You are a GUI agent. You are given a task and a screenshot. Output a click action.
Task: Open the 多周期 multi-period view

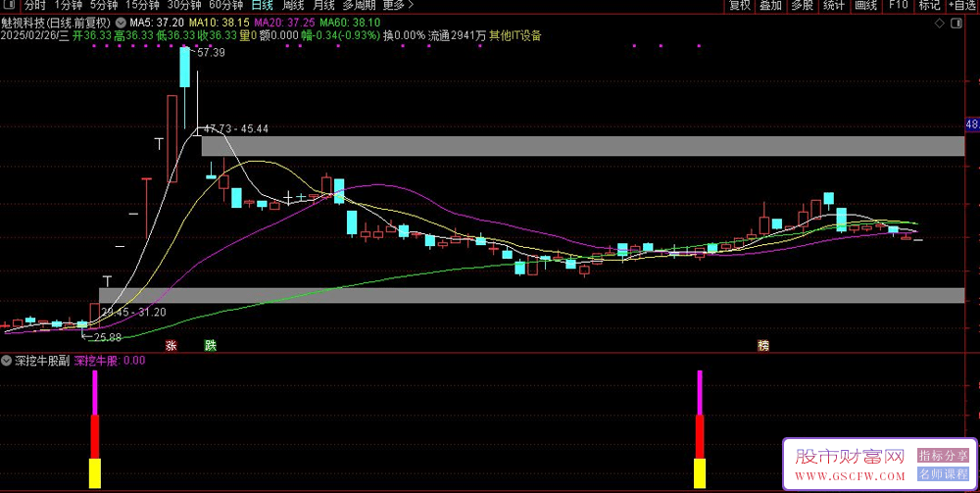click(x=360, y=6)
